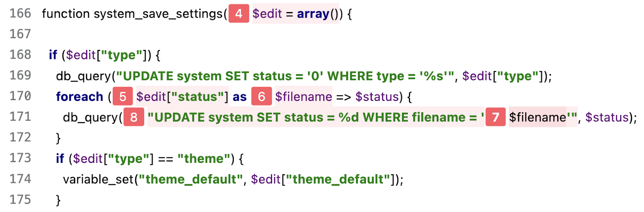The height and width of the screenshot is (212, 644).
Task: Click the system_save_settings function name
Action: (x=158, y=14)
